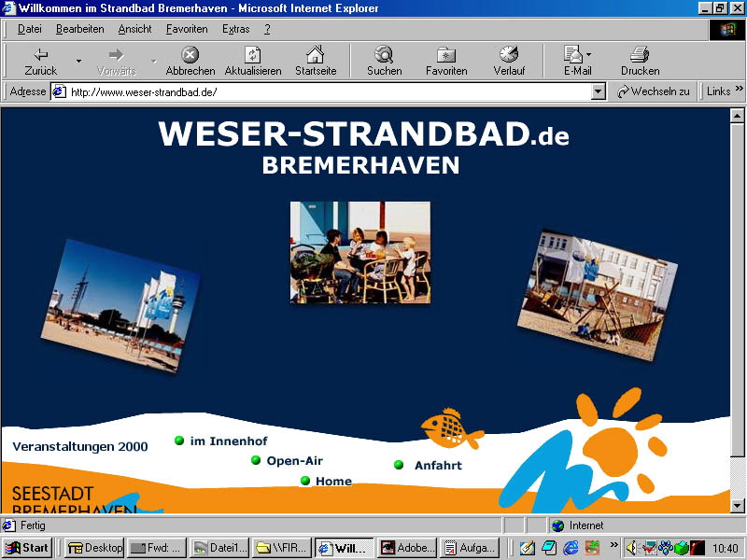747x560 pixels.
Task: Open the Start menu
Action: coord(28,548)
